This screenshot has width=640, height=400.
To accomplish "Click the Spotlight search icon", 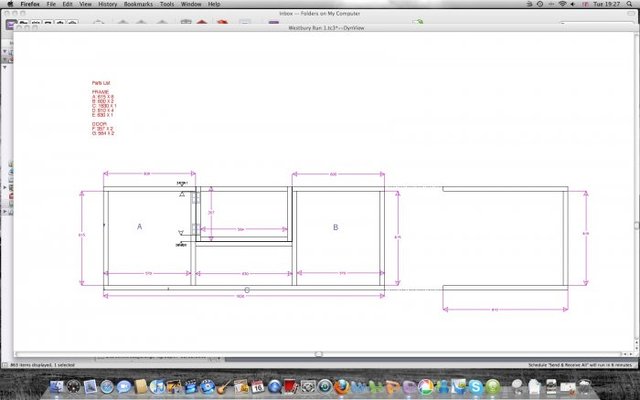I will pyautogui.click(x=630, y=4).
